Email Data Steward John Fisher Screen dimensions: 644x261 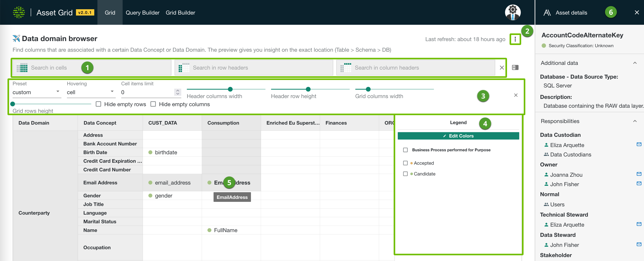[639, 244]
